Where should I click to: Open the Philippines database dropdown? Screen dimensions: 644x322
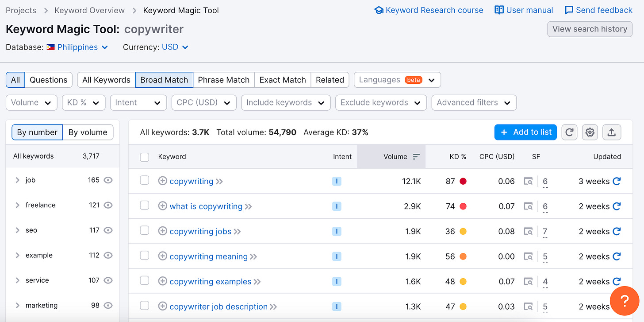tap(77, 47)
